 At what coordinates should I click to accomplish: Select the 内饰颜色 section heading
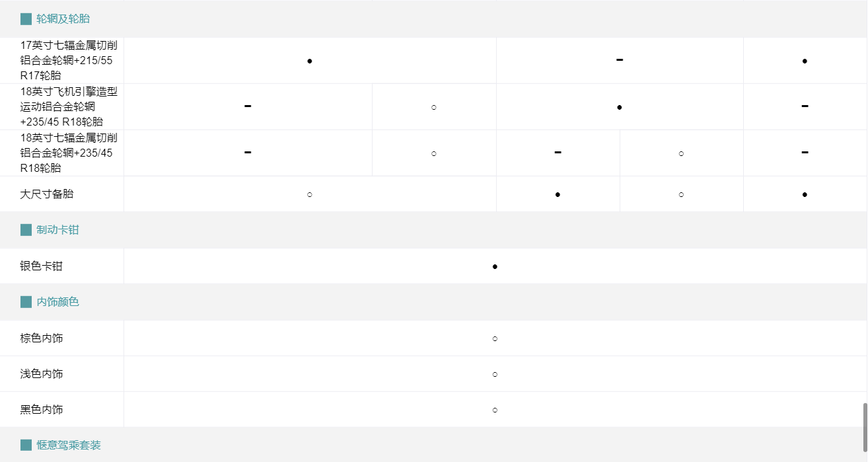click(57, 302)
